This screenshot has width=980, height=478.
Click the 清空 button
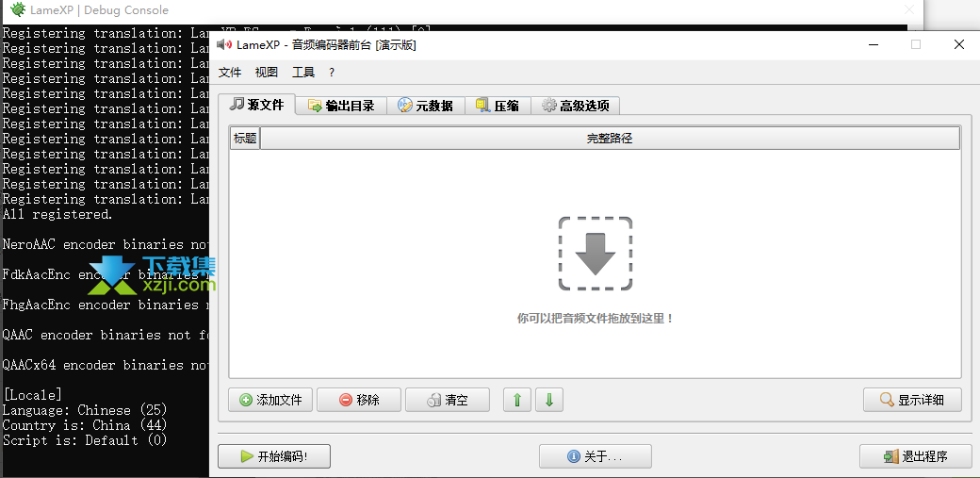tap(448, 400)
